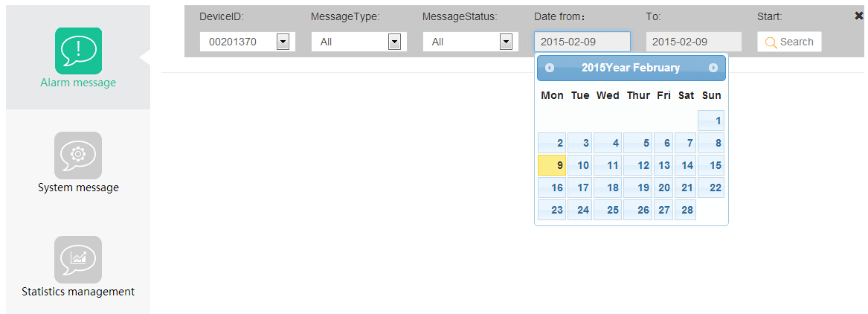The image size is (868, 314).
Task: Open the Statistics management chart icon
Action: pyautogui.click(x=78, y=259)
